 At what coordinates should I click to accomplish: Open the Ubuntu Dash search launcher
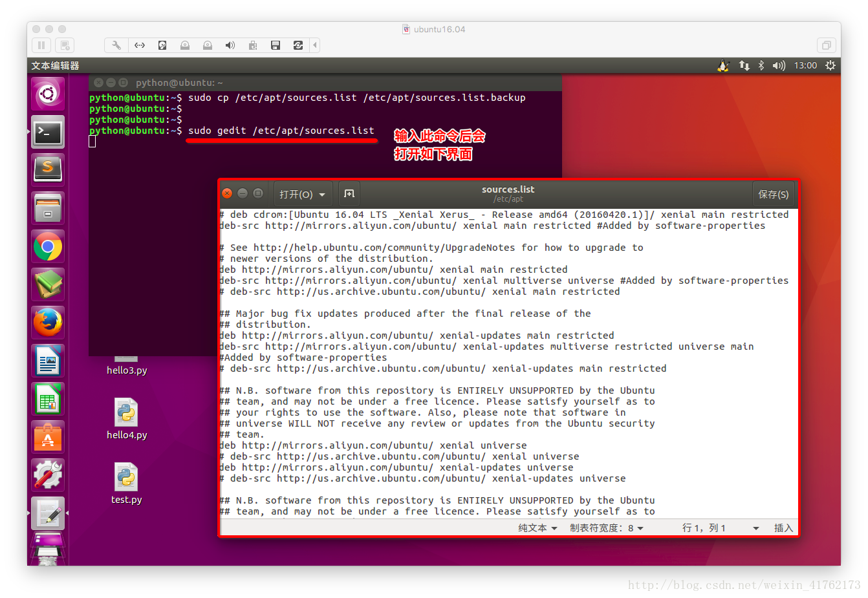pos(48,94)
